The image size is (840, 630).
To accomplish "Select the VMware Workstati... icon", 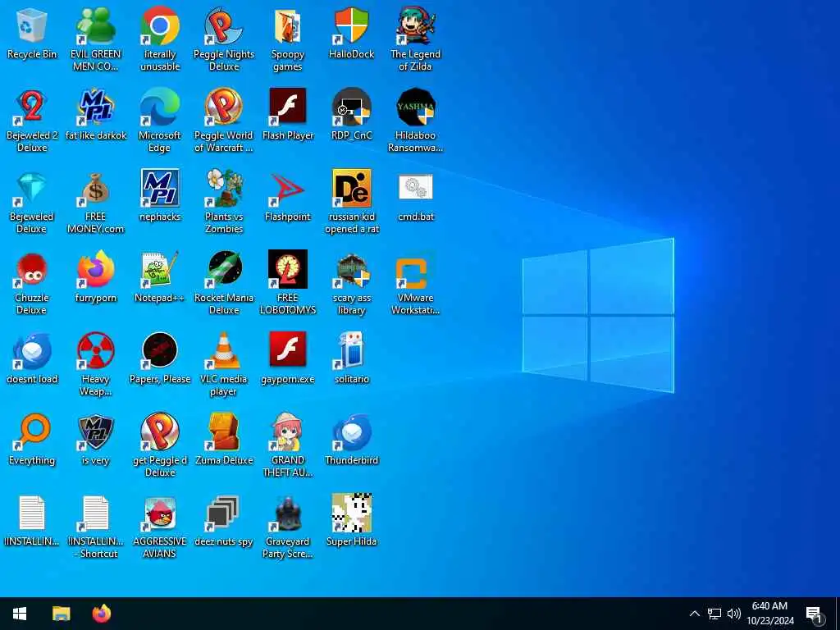I will [x=416, y=269].
